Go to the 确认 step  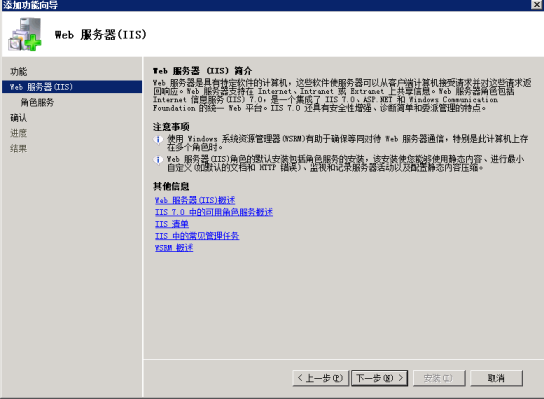(18, 118)
